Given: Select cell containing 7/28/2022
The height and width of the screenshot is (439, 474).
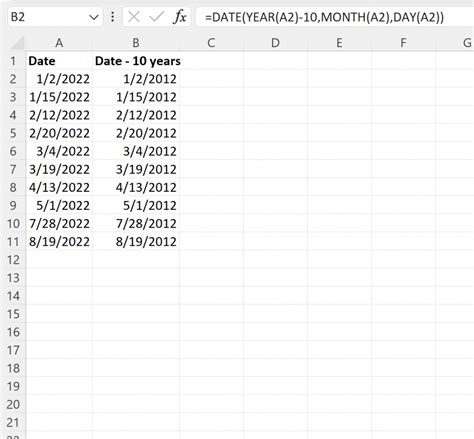Looking at the screenshot, I should click(59, 223).
